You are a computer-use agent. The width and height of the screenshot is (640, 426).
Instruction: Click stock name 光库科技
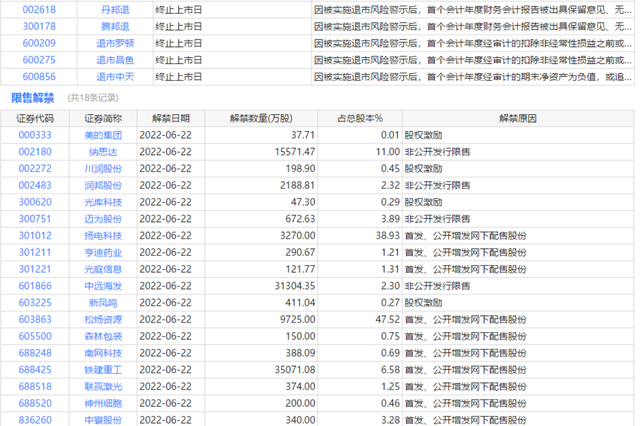(103, 202)
